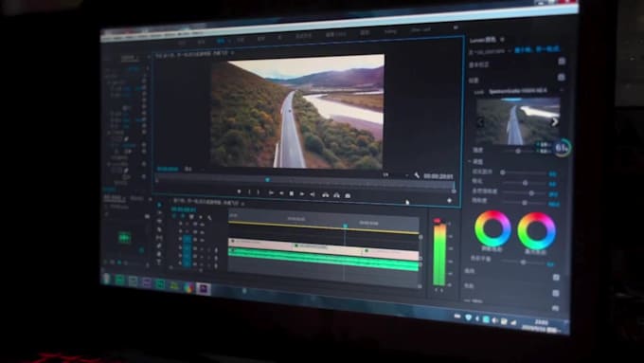Click the Look preview thumbnail to apply

(518, 121)
